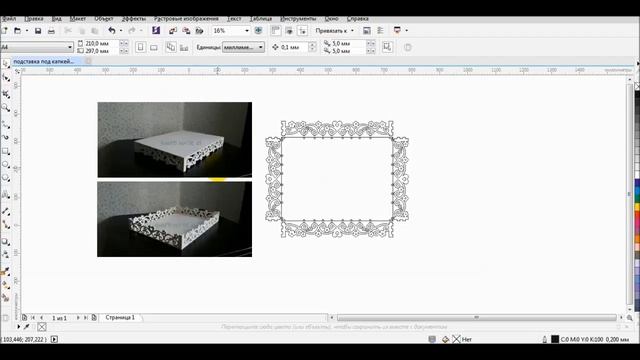
Task: Click the no-fill swatch in document palette
Action: tap(42, 327)
